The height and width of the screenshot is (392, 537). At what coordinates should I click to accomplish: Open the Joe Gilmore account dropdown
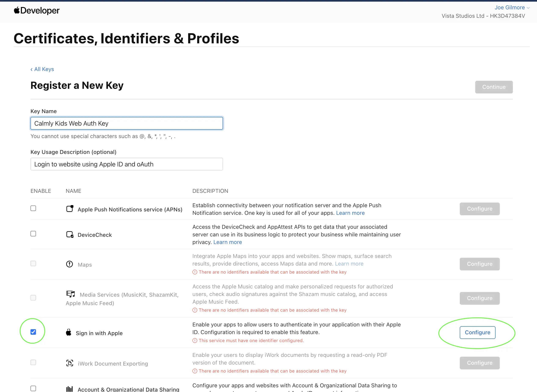tap(512, 8)
